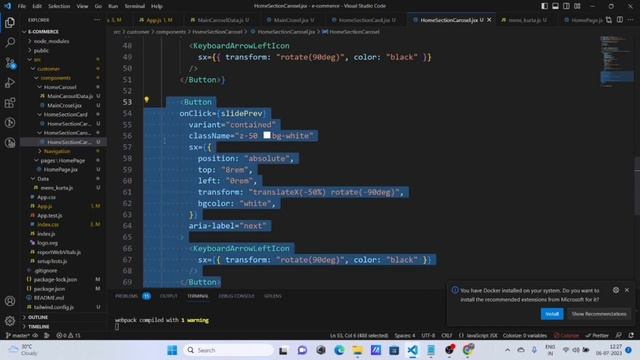Open editor more actions ellipsis
The height and width of the screenshot is (360, 640).
(x=631, y=20)
